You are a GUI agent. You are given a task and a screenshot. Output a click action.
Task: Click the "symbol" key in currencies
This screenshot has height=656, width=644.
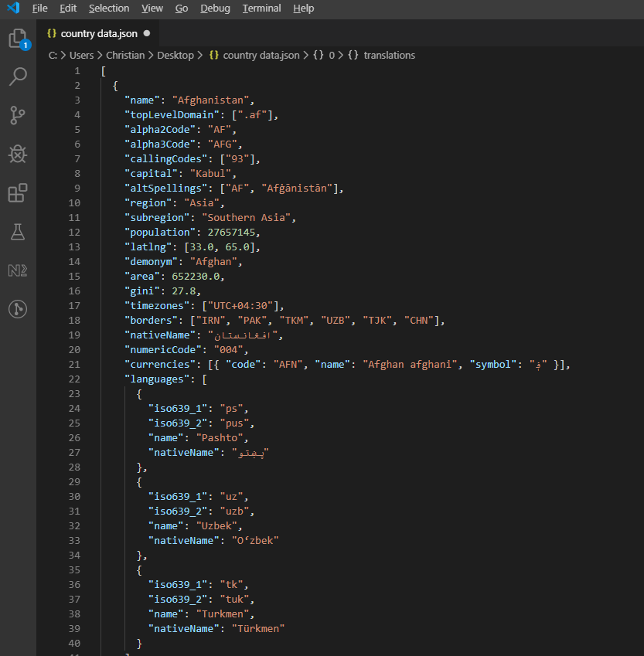tap(492, 365)
